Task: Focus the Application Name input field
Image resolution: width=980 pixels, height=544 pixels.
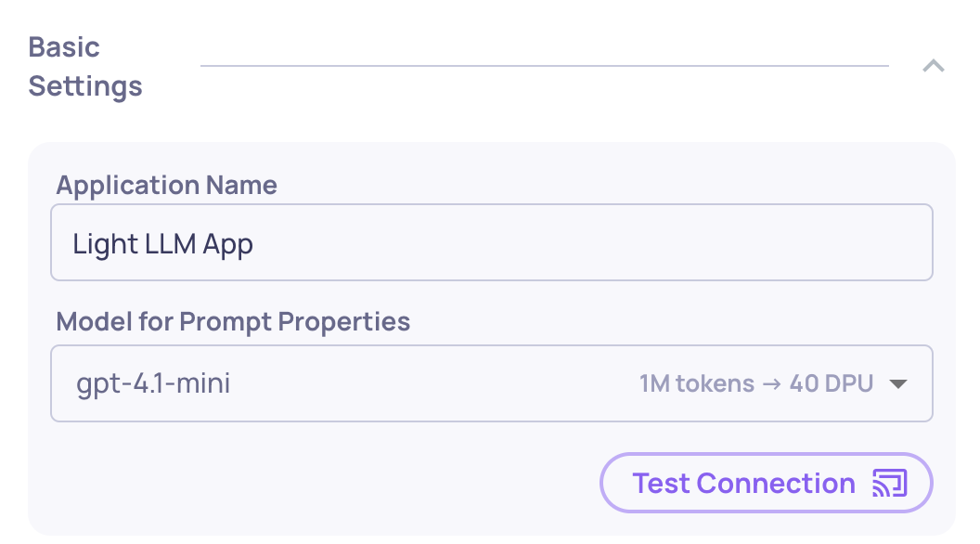Action: tap(492, 242)
